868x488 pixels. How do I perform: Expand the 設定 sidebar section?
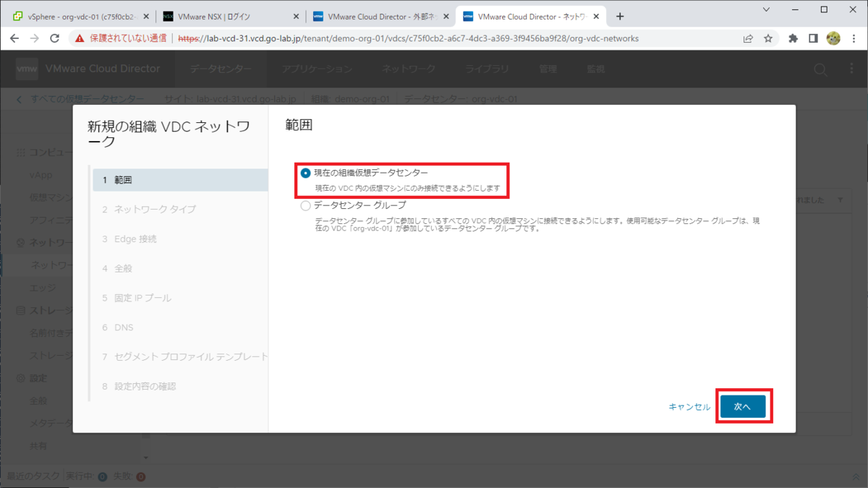33,378
